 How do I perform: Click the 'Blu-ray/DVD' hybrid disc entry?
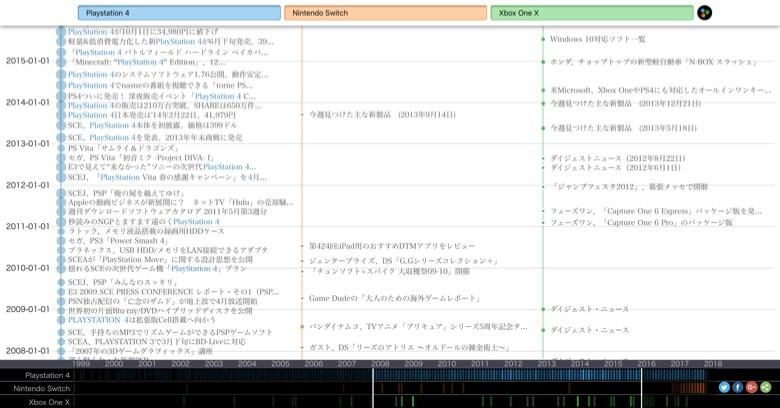[x=160, y=310]
